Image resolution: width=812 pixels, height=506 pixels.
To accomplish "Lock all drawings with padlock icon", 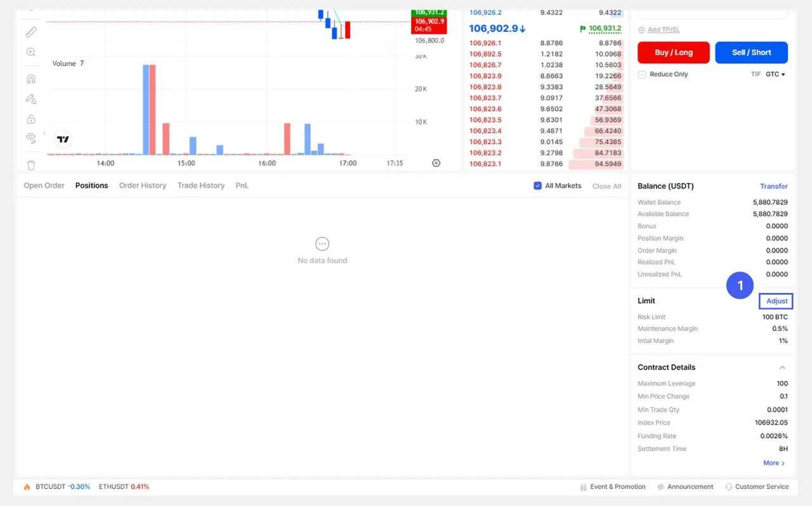I will (30, 119).
